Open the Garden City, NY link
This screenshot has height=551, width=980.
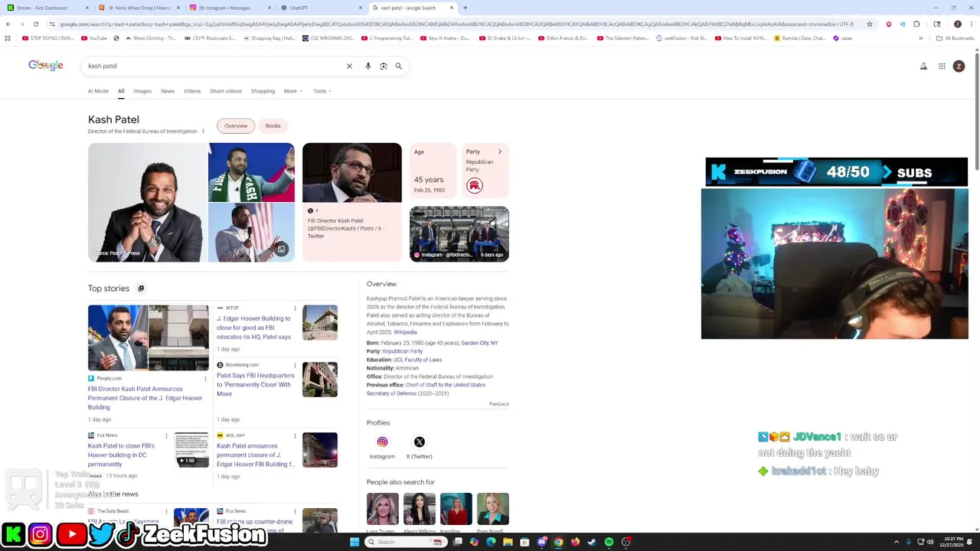click(x=479, y=343)
